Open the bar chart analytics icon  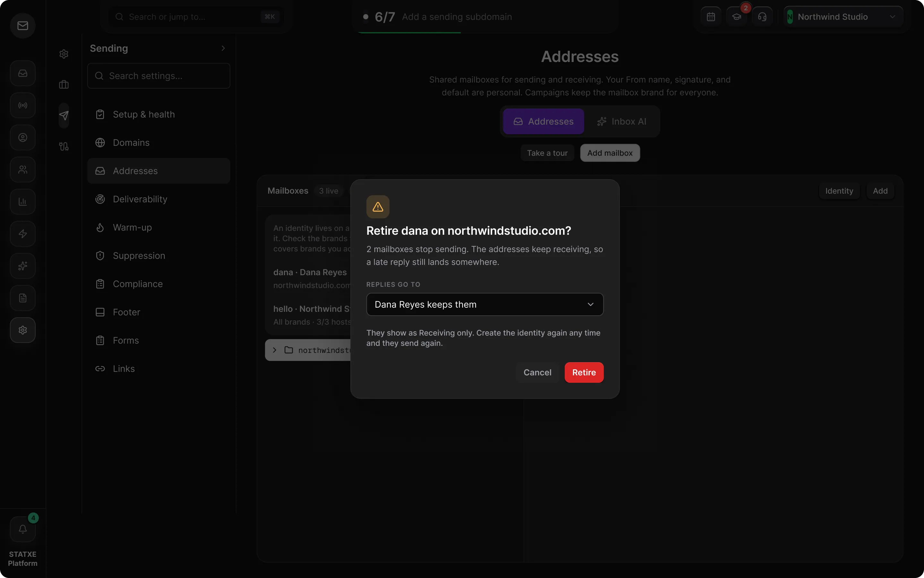[22, 201]
